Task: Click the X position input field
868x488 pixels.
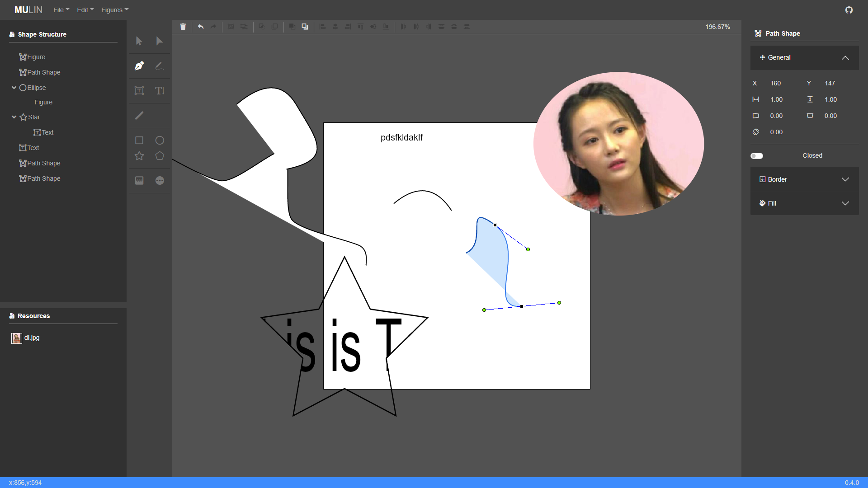Action: pos(782,83)
